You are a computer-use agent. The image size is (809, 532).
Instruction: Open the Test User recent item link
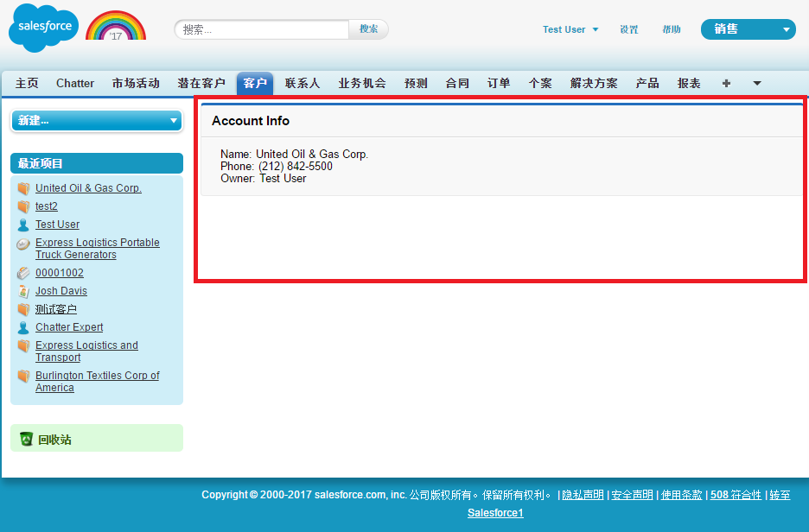[57, 225]
